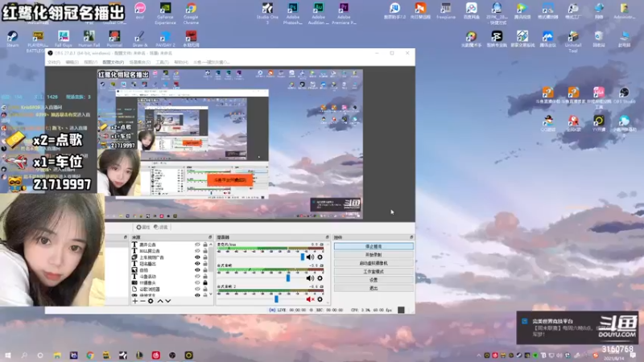Screen dimensions: 644x362
Task: Move the selected source down
Action: (x=168, y=301)
